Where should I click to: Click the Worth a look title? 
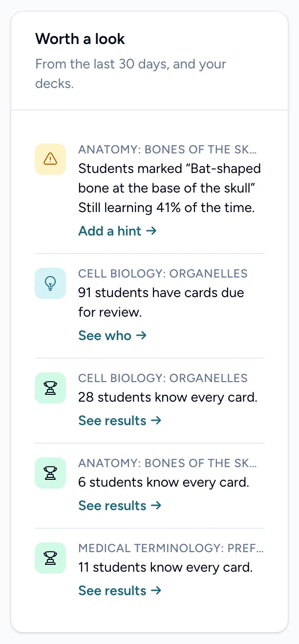80,39
